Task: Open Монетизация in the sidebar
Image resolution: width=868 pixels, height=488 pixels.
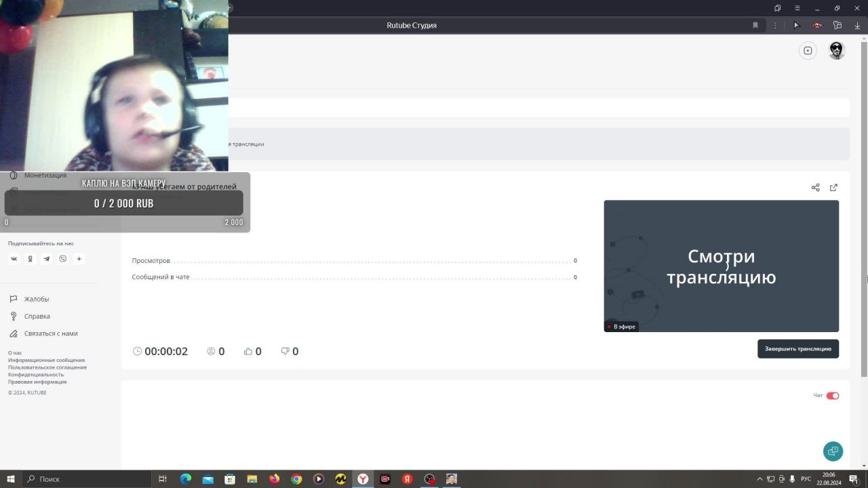Action: click(45, 175)
